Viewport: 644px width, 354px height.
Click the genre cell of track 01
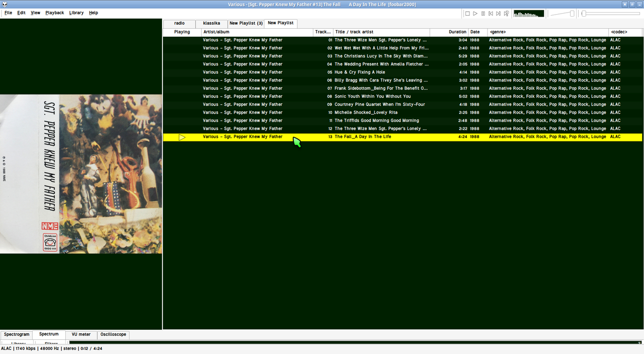click(x=547, y=40)
